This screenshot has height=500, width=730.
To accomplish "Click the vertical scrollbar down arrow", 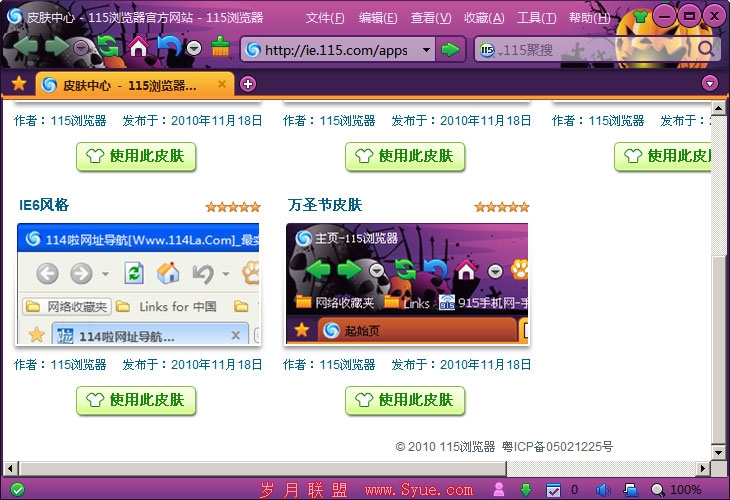I will pyautogui.click(x=718, y=452).
